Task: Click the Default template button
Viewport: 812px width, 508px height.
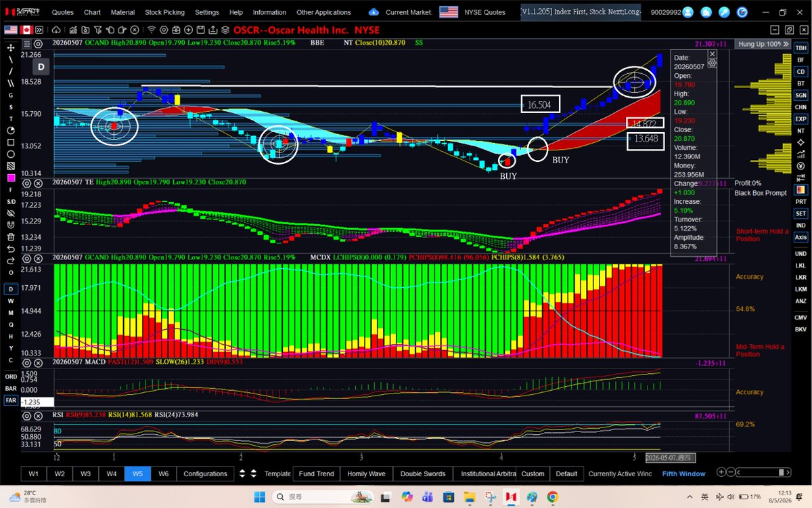Action: pos(566,473)
